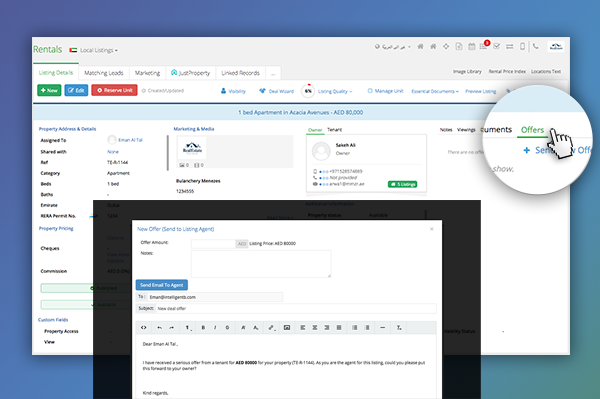The width and height of the screenshot is (600, 399).
Task: Expand Essential Documents dropdown
Action: point(435,91)
